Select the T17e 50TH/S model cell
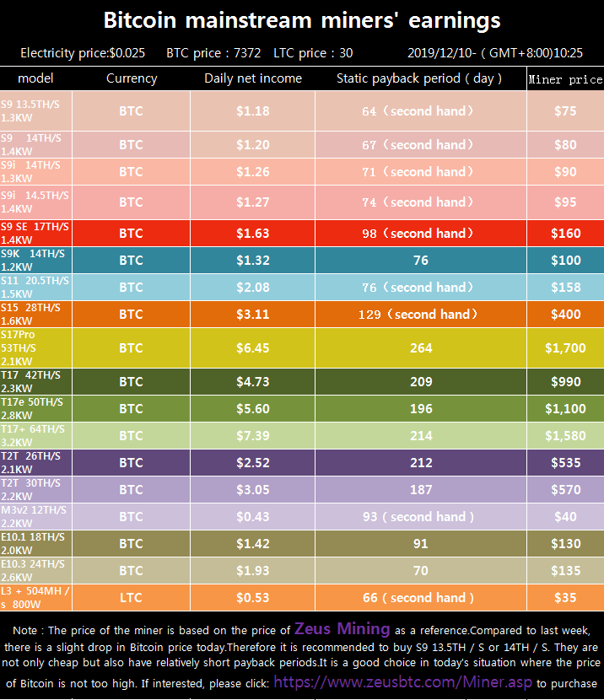This screenshot has width=604, height=700. 35,409
